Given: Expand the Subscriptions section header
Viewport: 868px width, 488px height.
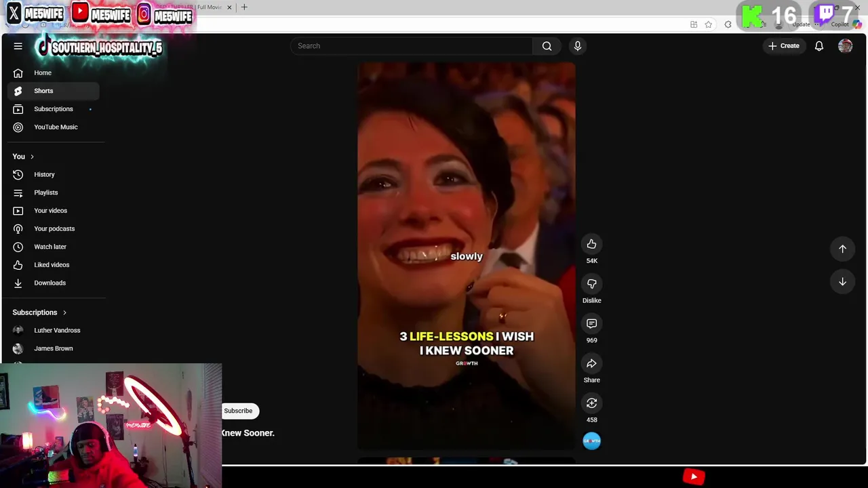Looking at the screenshot, I should 39,312.
